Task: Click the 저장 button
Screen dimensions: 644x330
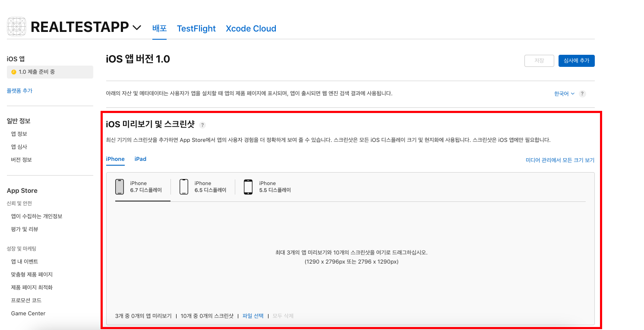Action: (539, 61)
